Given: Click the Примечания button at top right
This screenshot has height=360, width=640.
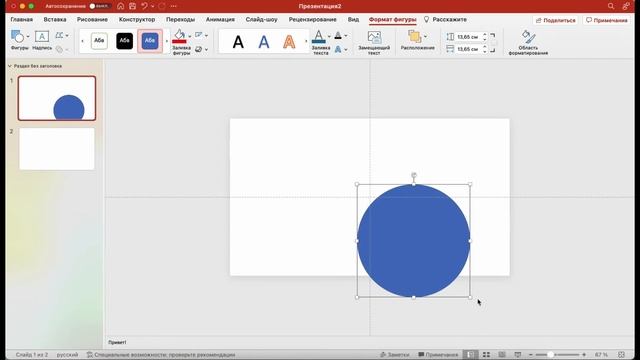Looking at the screenshot, I should [607, 20].
